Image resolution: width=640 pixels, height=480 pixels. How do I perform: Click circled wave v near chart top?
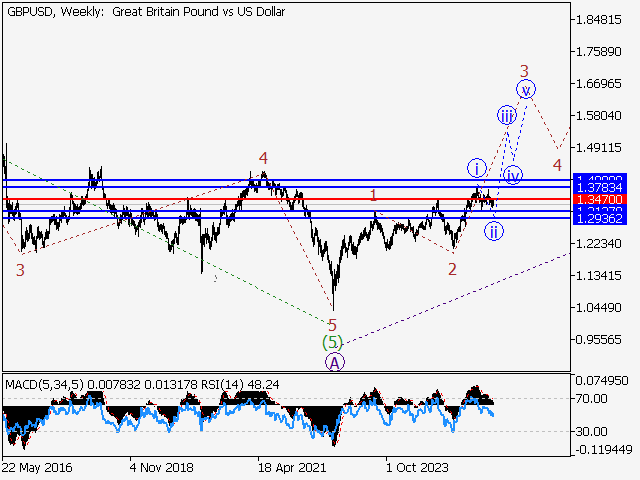click(x=525, y=89)
